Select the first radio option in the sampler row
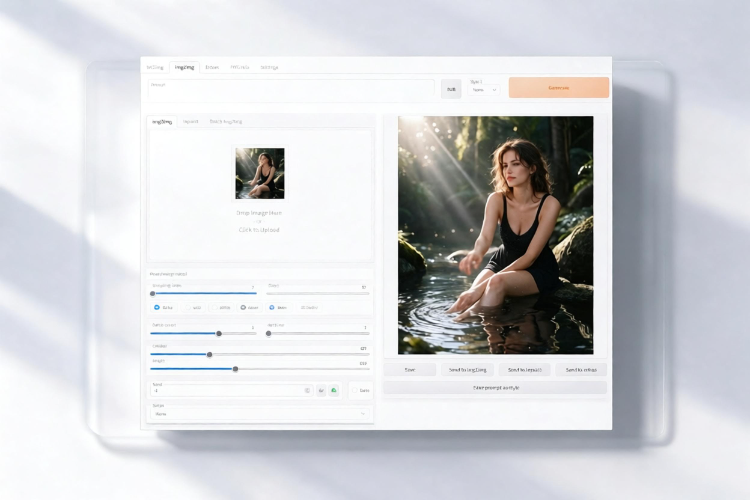750x500 pixels. 163,308
